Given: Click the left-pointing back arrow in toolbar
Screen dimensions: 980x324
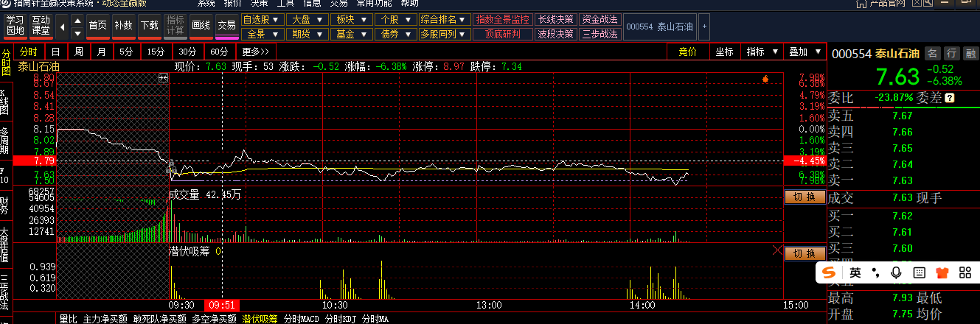Looking at the screenshot, I should [x=61, y=26].
